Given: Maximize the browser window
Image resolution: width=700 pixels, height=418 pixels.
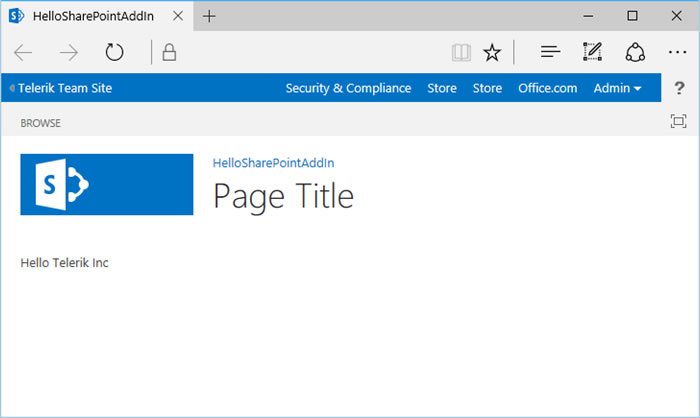Looking at the screenshot, I should click(632, 16).
